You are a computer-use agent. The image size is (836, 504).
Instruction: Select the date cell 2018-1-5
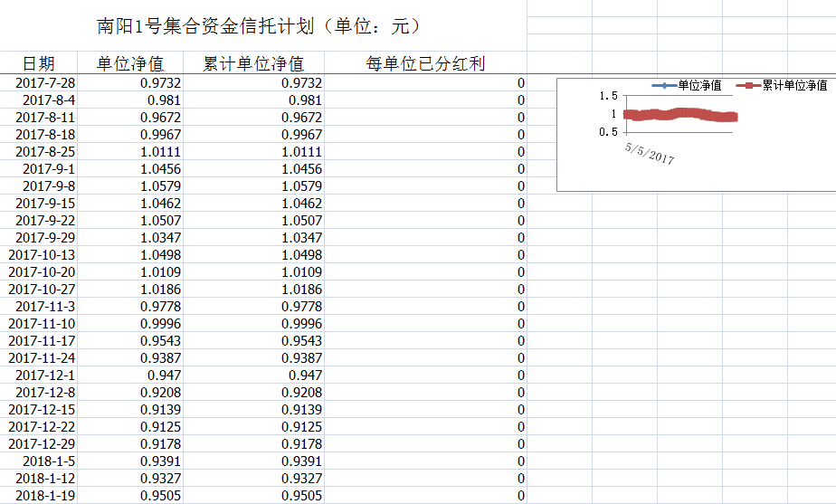click(46, 461)
